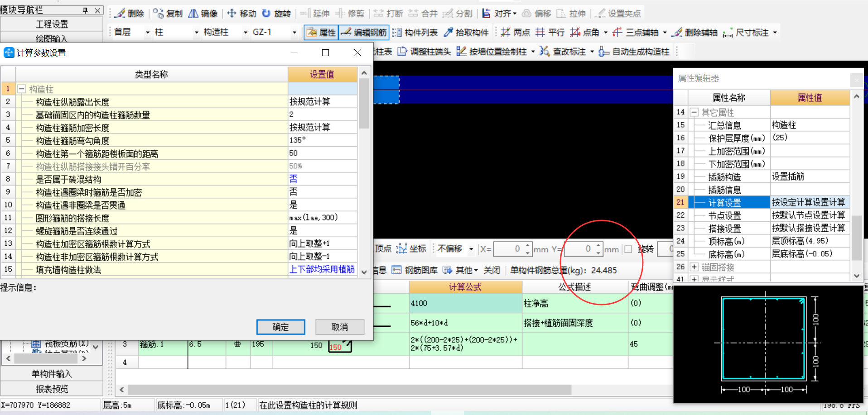868x415 pixels.
Task: Toggle the 编辑钢筋 button
Action: [x=364, y=32]
